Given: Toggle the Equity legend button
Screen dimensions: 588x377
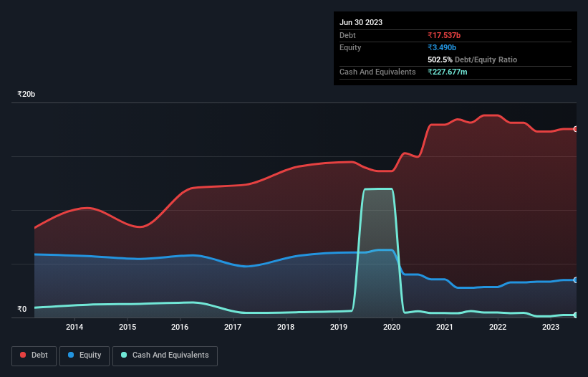Looking at the screenshot, I should point(85,355).
